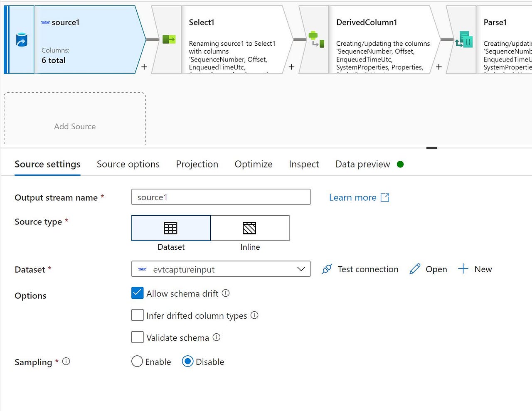The width and height of the screenshot is (532, 411).
Task: Click the plus after source1 node
Action: point(144,66)
